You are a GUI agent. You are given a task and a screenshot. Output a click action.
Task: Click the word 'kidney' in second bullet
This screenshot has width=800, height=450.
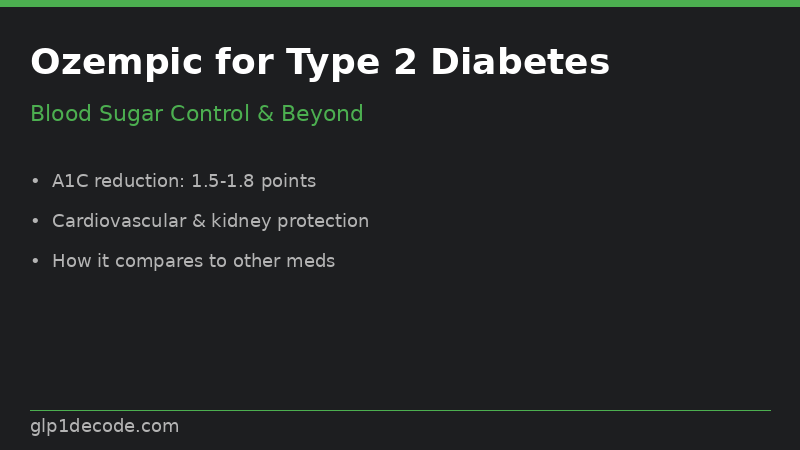[x=241, y=221]
